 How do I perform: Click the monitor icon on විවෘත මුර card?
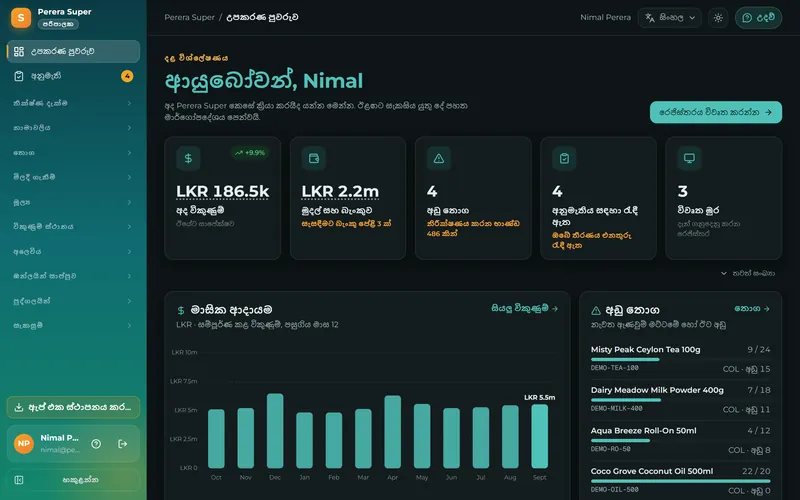click(689, 158)
